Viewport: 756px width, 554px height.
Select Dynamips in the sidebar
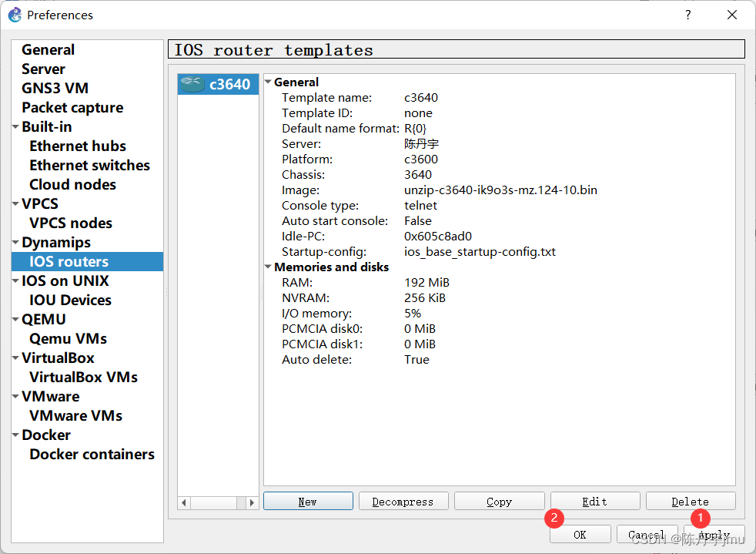[56, 243]
